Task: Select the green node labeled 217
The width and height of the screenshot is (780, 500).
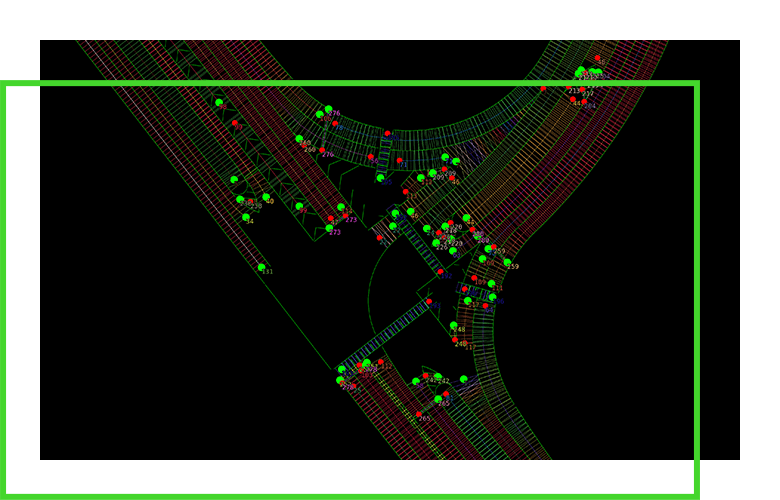Action: pos(468,301)
